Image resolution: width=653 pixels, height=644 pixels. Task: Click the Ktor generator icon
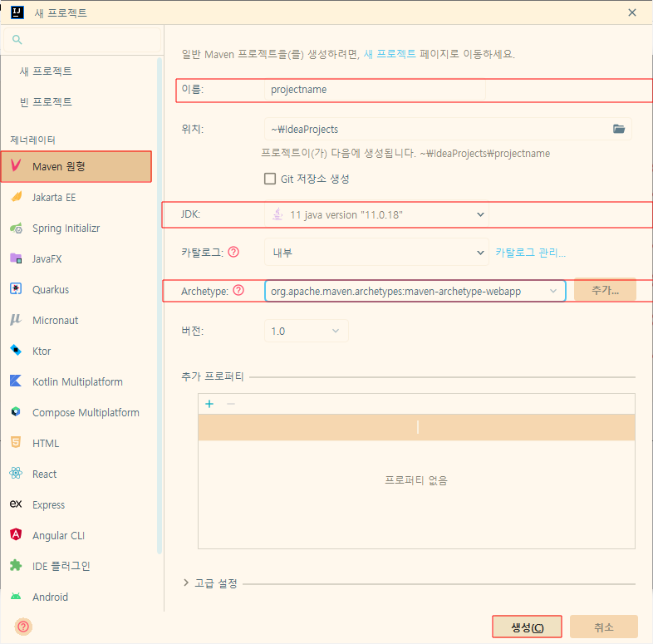coord(16,351)
